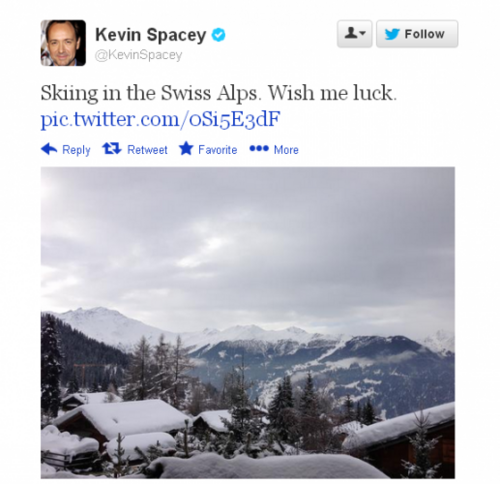This screenshot has width=500, height=484.
Task: Open the profile avatar next to Kevin Spacey
Action: click(63, 43)
